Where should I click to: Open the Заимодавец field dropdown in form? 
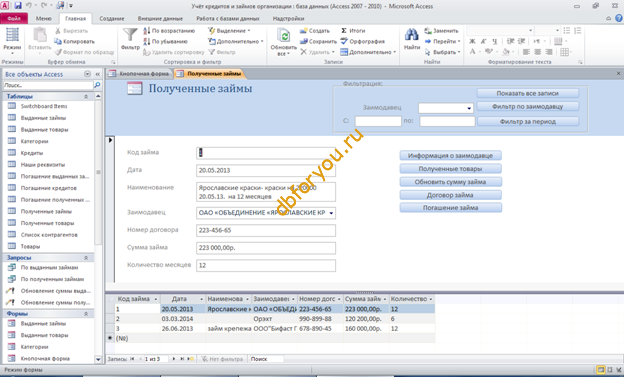coord(331,213)
